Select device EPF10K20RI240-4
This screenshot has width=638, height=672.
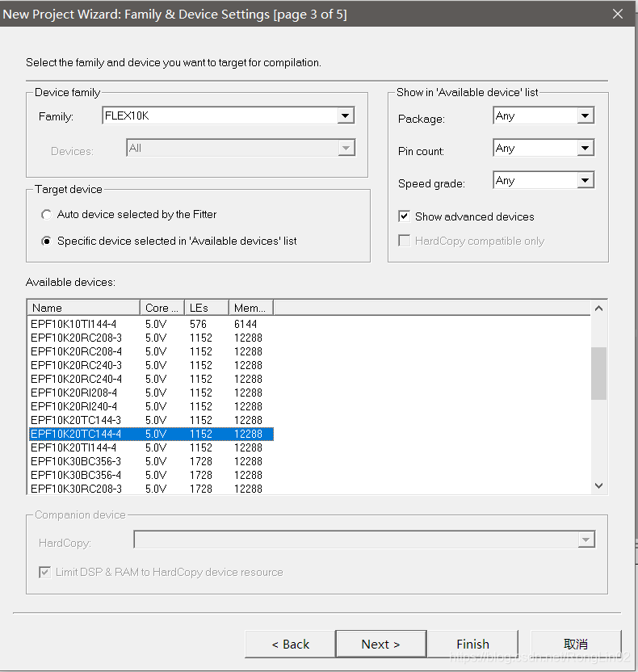click(73, 406)
